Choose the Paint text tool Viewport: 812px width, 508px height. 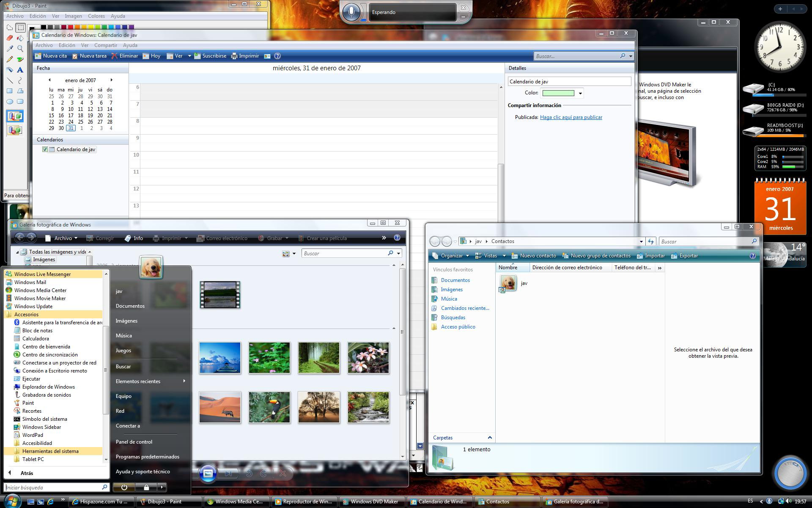point(20,70)
